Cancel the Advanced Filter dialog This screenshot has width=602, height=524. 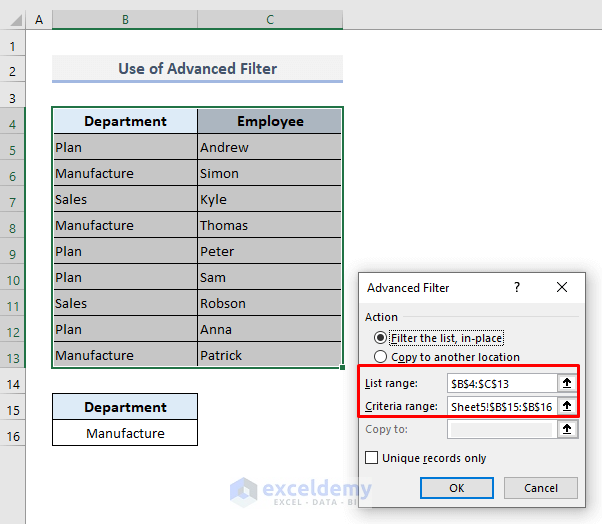click(541, 488)
